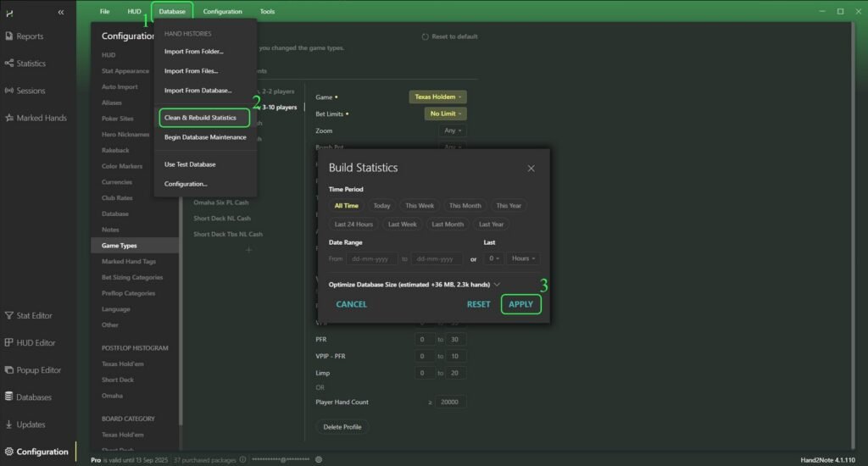The image size is (868, 466).
Task: Open the Texas Holdem game dropdown
Action: coord(437,97)
